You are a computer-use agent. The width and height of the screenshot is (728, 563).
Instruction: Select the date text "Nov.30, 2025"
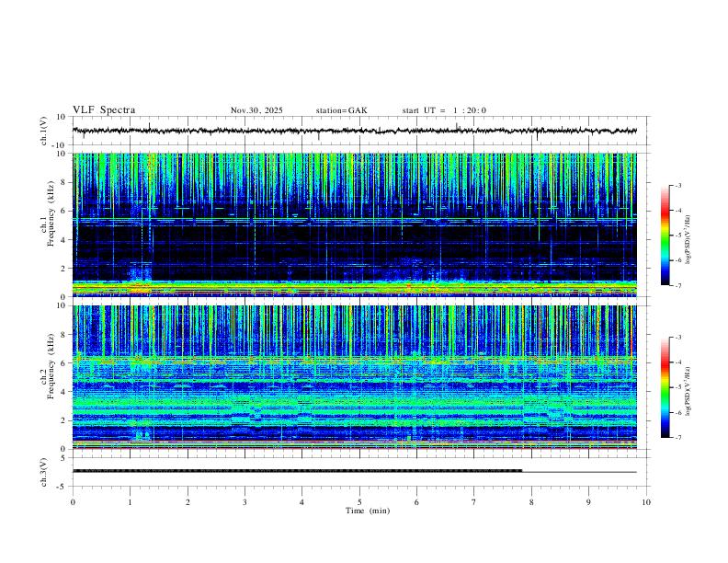point(256,110)
